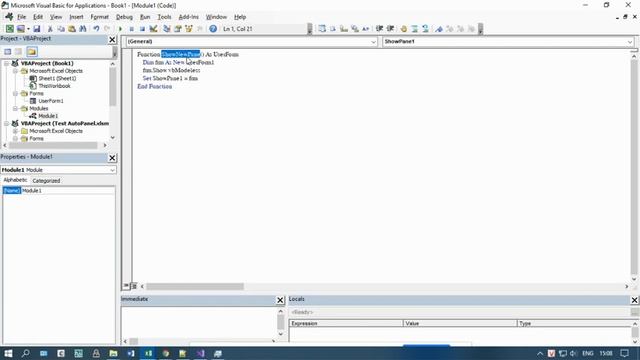640x360 pixels.
Task: Click the Break pause icon
Action: tap(131, 29)
